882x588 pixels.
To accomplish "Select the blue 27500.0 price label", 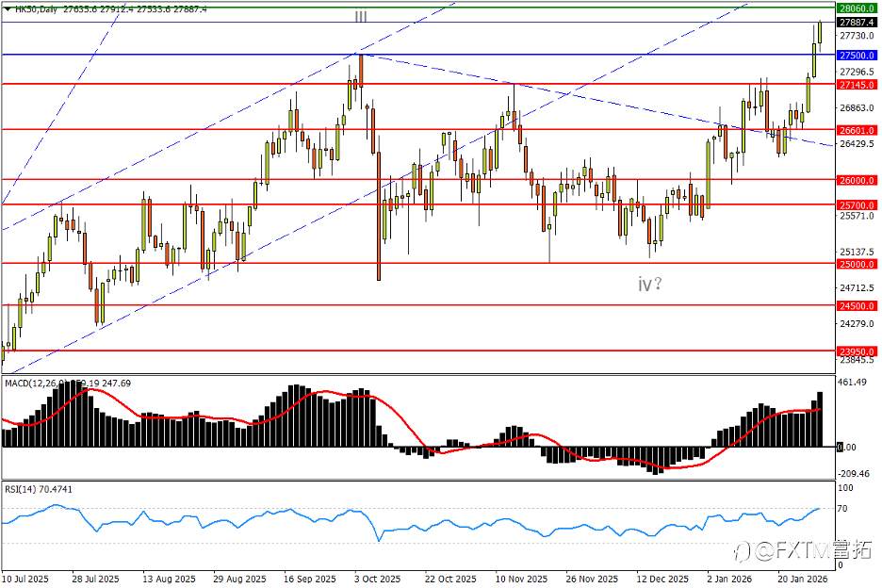I will (x=857, y=56).
